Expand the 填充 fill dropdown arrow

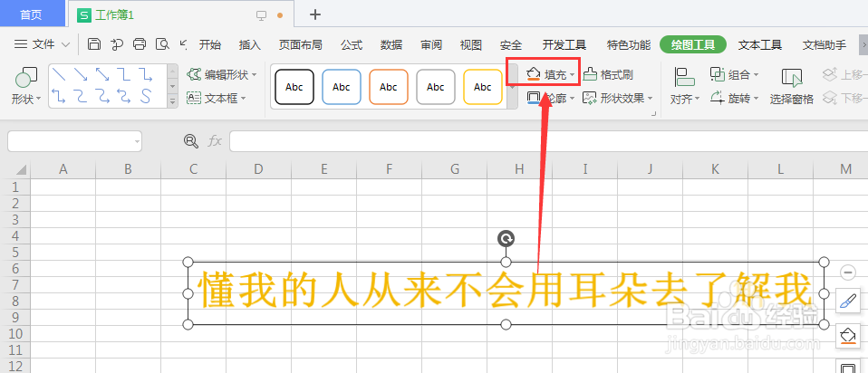click(573, 75)
